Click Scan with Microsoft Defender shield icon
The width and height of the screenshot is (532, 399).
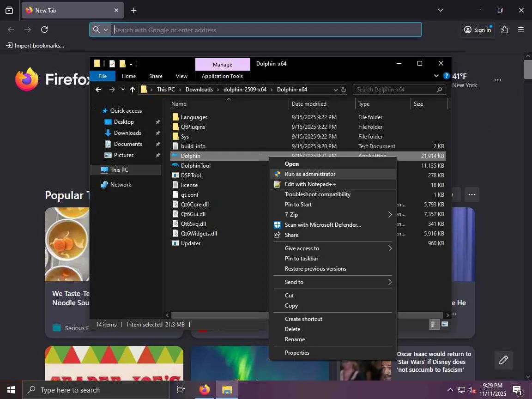[x=277, y=224]
